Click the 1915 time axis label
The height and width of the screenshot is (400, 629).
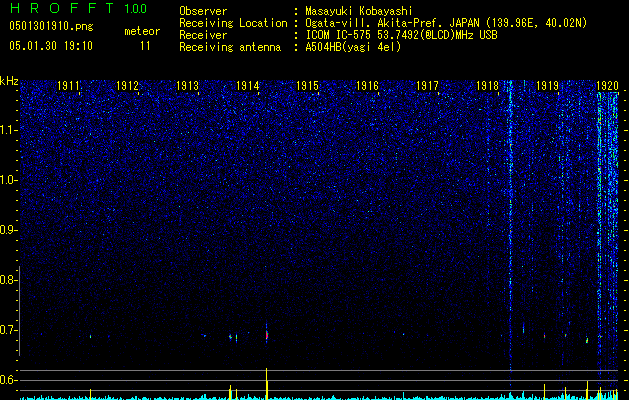click(x=307, y=85)
